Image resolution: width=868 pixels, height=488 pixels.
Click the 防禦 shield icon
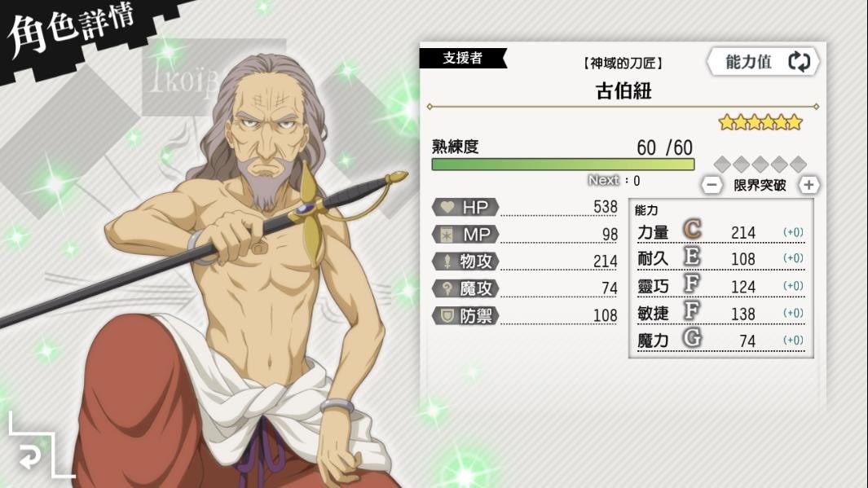[x=447, y=315]
